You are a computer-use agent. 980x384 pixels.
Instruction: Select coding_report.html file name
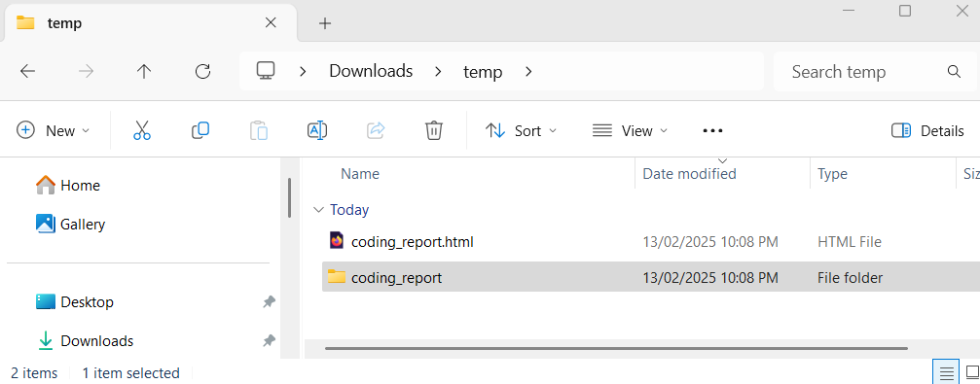(x=413, y=242)
